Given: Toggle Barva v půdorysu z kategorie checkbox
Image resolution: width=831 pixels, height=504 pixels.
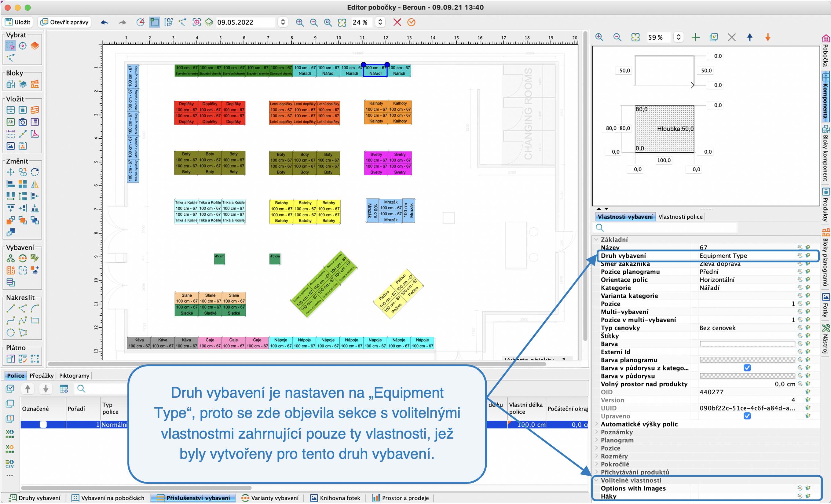Looking at the screenshot, I should [747, 368].
